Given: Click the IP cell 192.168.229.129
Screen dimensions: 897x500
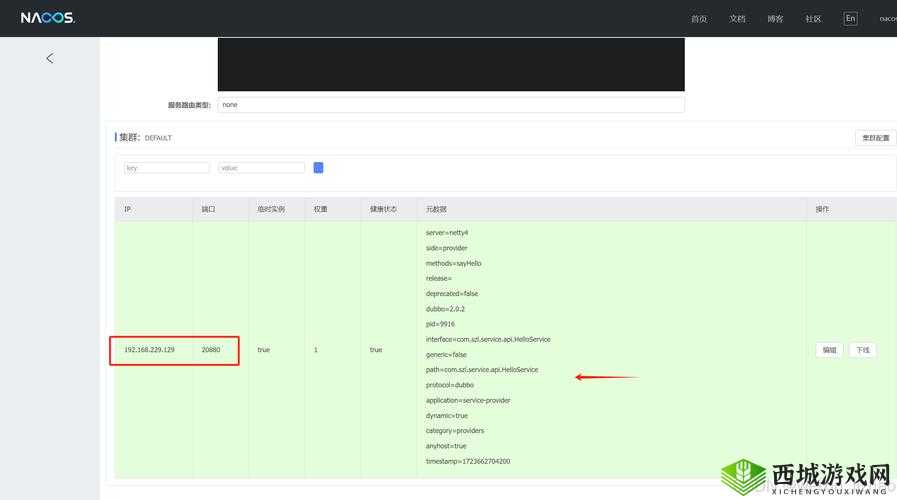Looking at the screenshot, I should [x=149, y=350].
